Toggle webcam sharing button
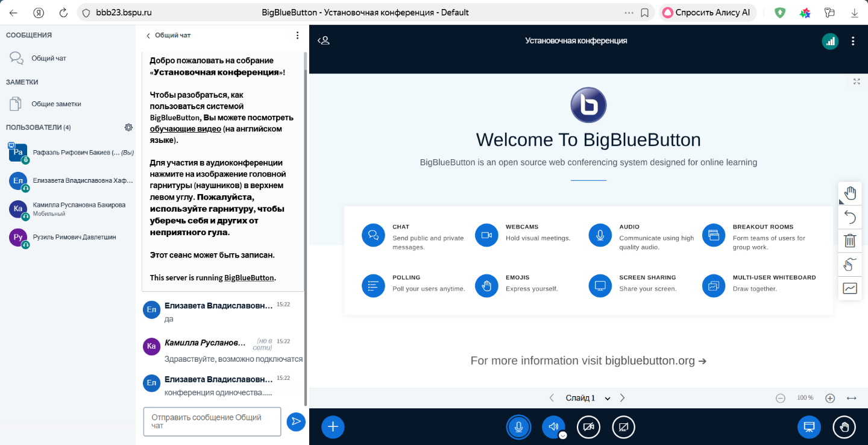Screen dimensions: 868x445 pyautogui.click(x=588, y=427)
